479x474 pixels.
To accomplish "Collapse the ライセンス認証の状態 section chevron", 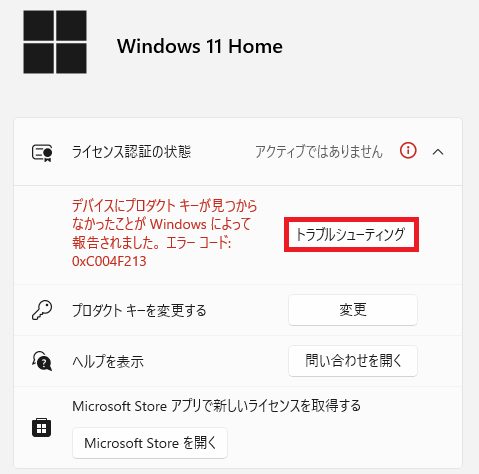I will (438, 152).
